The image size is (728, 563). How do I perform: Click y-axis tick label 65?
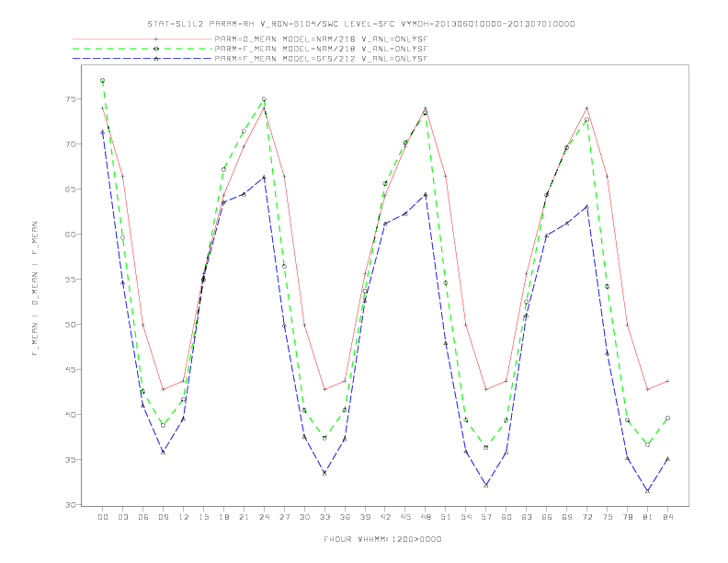72,190
